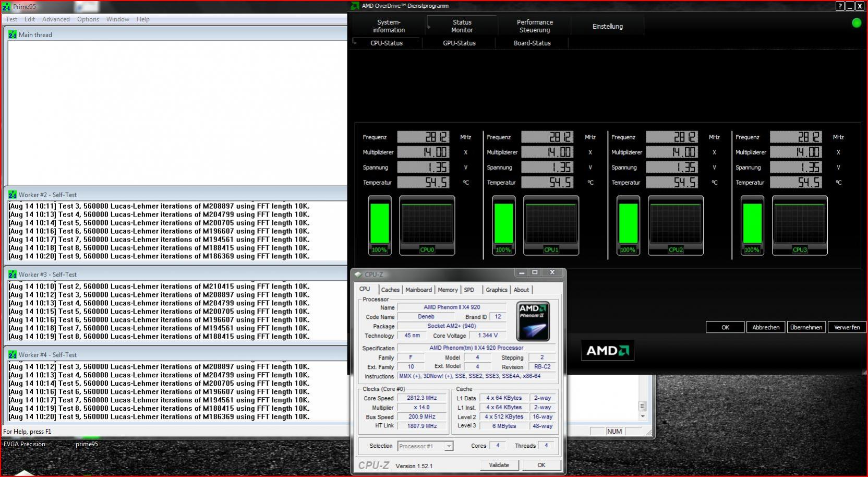Open the Help menu in Prime95
The image size is (868, 477).
143,19
